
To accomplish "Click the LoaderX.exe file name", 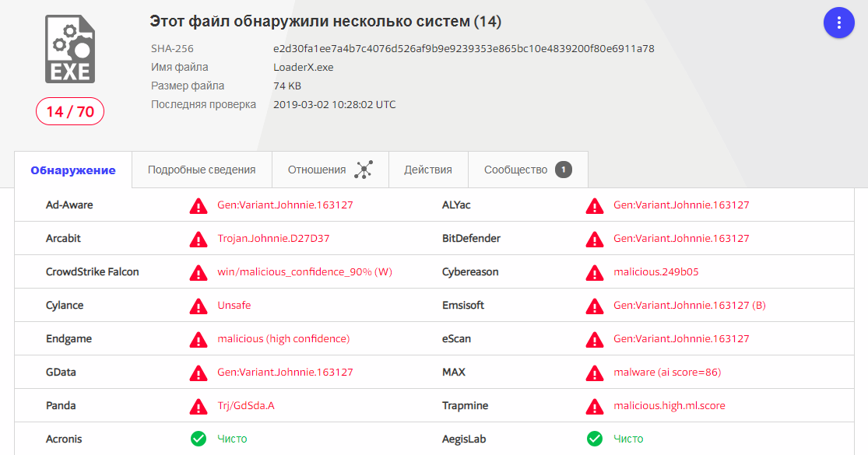I will pos(304,67).
